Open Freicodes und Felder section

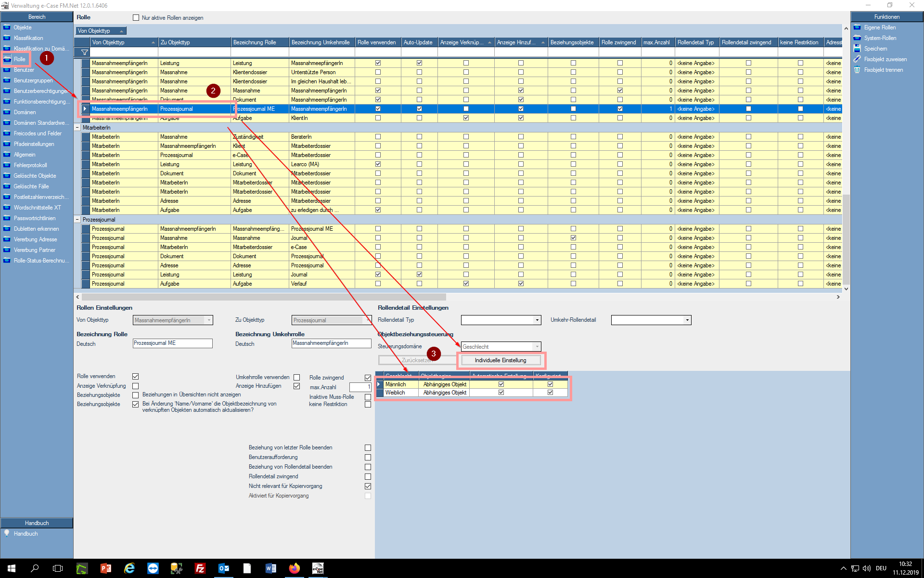38,133
